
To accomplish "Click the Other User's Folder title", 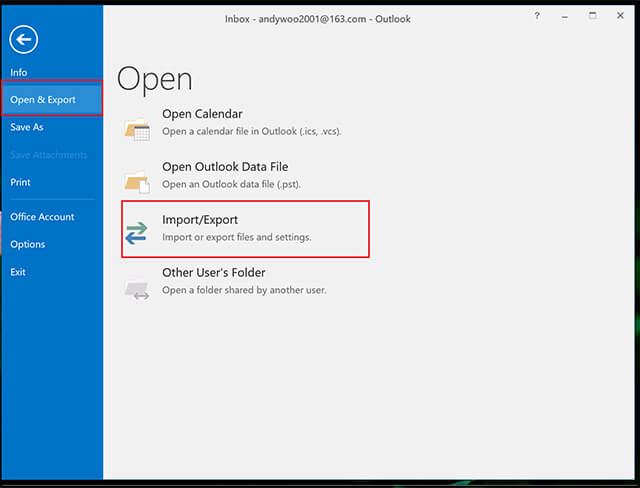I will coord(213,272).
